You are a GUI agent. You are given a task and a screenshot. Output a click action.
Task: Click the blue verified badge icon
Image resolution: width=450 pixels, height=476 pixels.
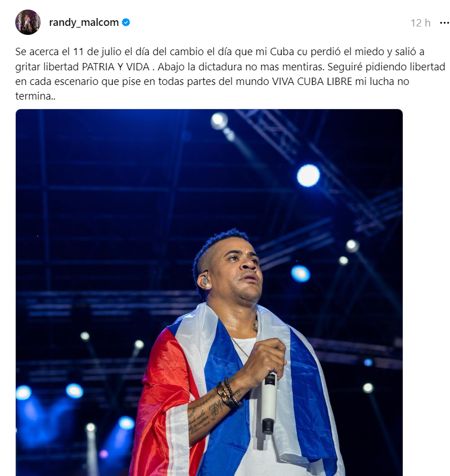click(x=126, y=22)
